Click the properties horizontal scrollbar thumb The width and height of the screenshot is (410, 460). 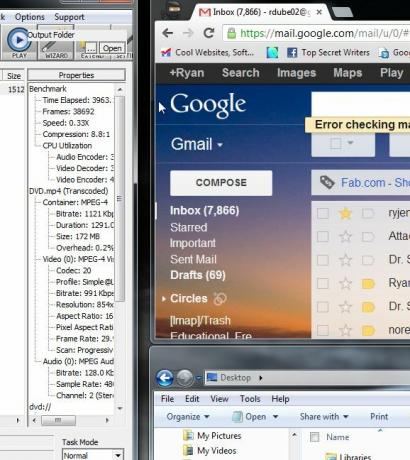58,420
